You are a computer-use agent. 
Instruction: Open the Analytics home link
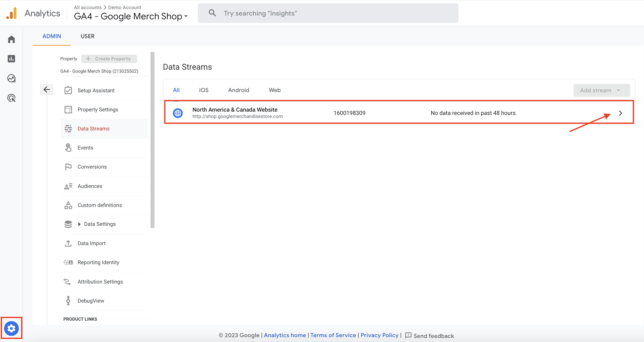285,335
